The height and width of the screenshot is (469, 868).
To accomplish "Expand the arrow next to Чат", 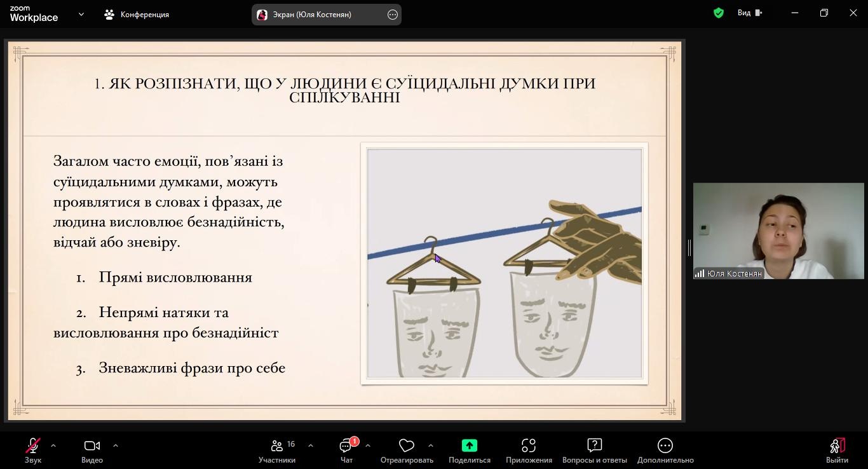I will pyautogui.click(x=368, y=445).
